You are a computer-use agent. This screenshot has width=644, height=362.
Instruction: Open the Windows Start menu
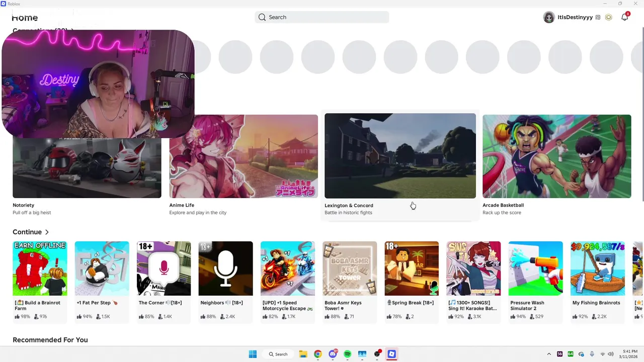(253, 354)
